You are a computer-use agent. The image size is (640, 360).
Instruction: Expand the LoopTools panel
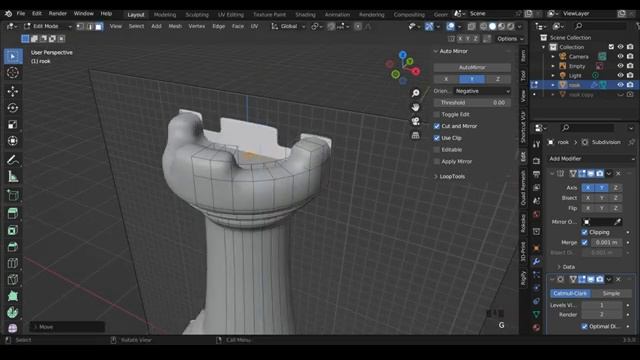click(436, 177)
